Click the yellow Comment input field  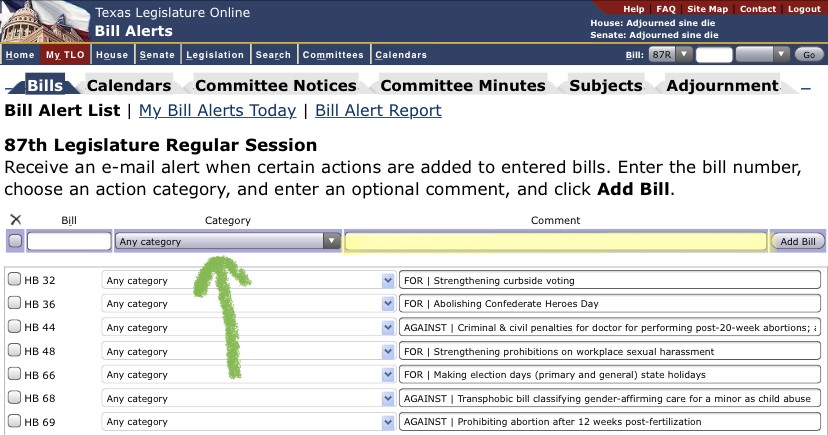click(555, 241)
